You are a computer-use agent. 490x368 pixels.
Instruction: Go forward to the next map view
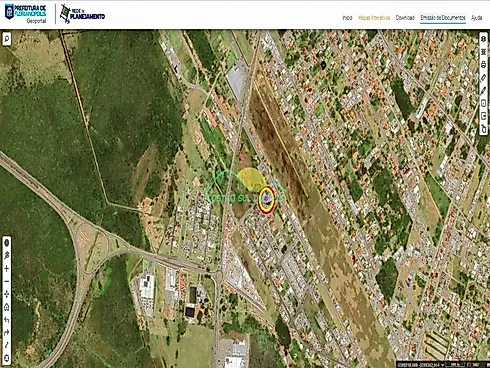(x=7, y=333)
